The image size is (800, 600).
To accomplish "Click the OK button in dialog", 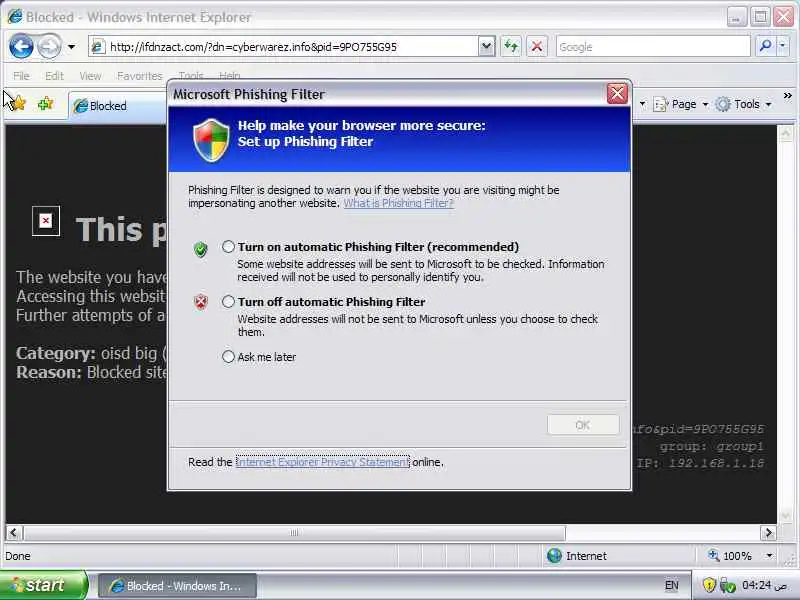I will click(x=583, y=425).
